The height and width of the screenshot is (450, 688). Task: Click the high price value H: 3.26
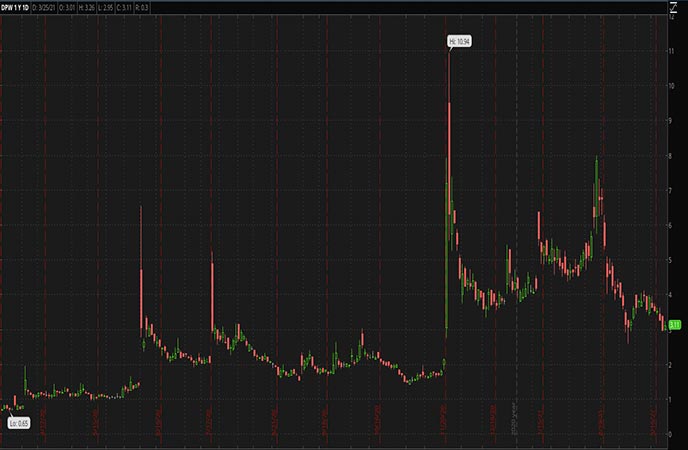pos(86,8)
